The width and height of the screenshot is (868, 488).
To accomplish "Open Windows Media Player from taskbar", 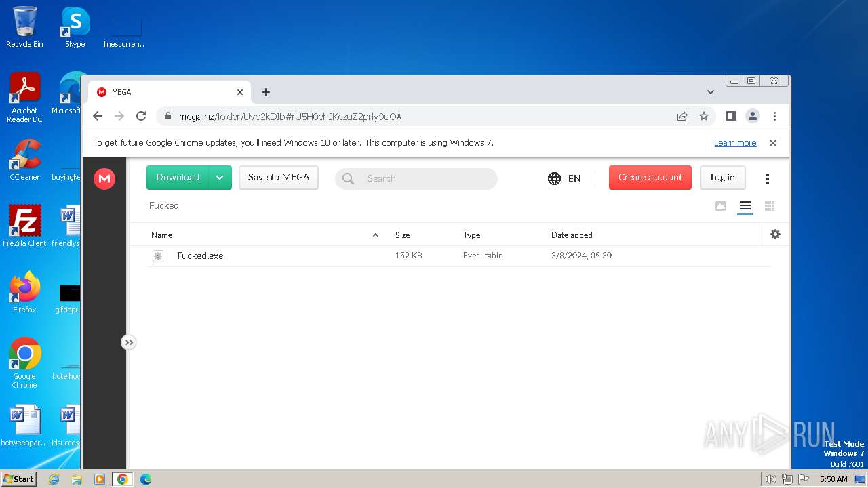I will (100, 479).
